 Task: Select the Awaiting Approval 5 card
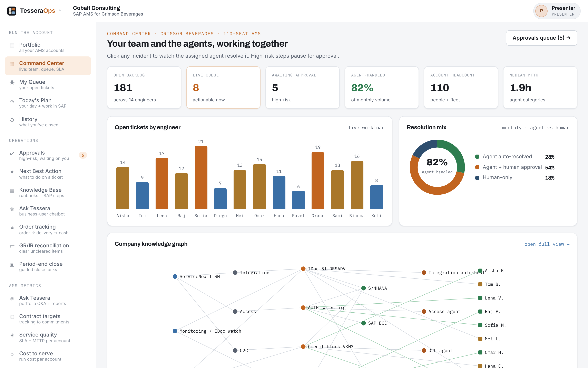tap(303, 88)
